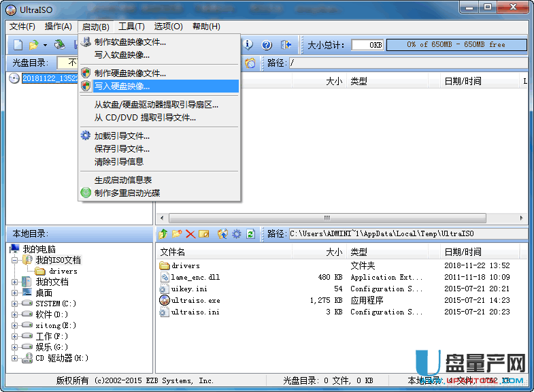Image resolution: width=534 pixels, height=392 pixels.
Task: Choose '制作多重启动光碟' from the menu
Action: 127,193
